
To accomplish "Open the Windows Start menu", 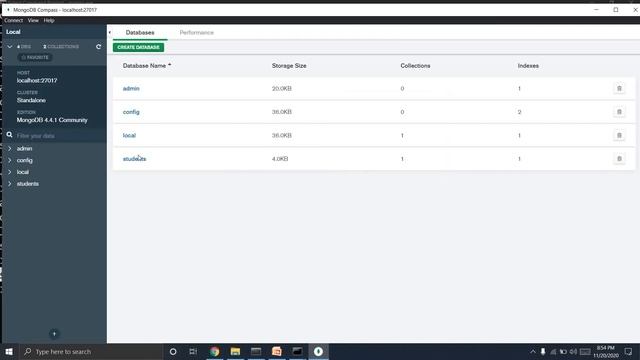I will point(9,351).
